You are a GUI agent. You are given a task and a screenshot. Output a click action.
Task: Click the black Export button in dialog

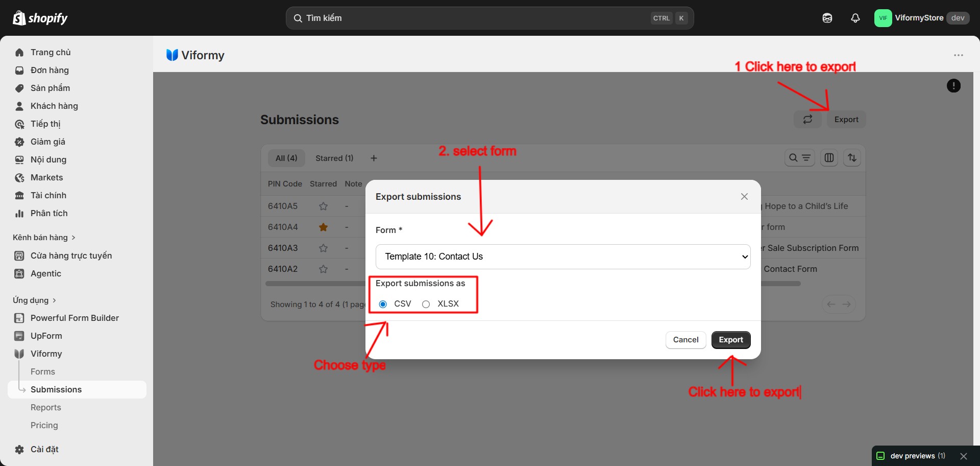731,340
